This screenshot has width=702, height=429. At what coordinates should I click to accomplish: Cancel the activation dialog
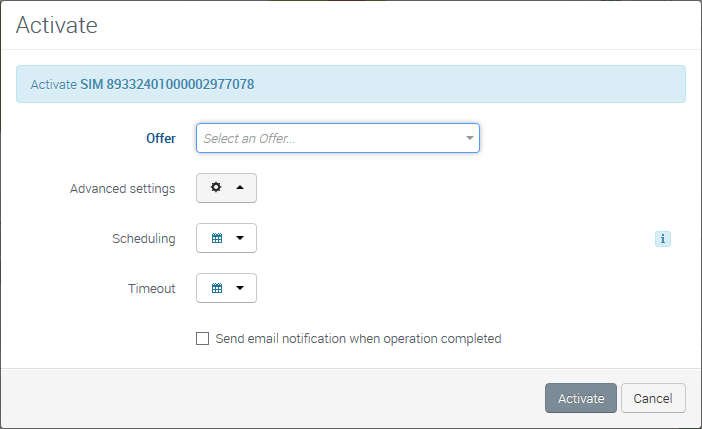click(x=653, y=398)
